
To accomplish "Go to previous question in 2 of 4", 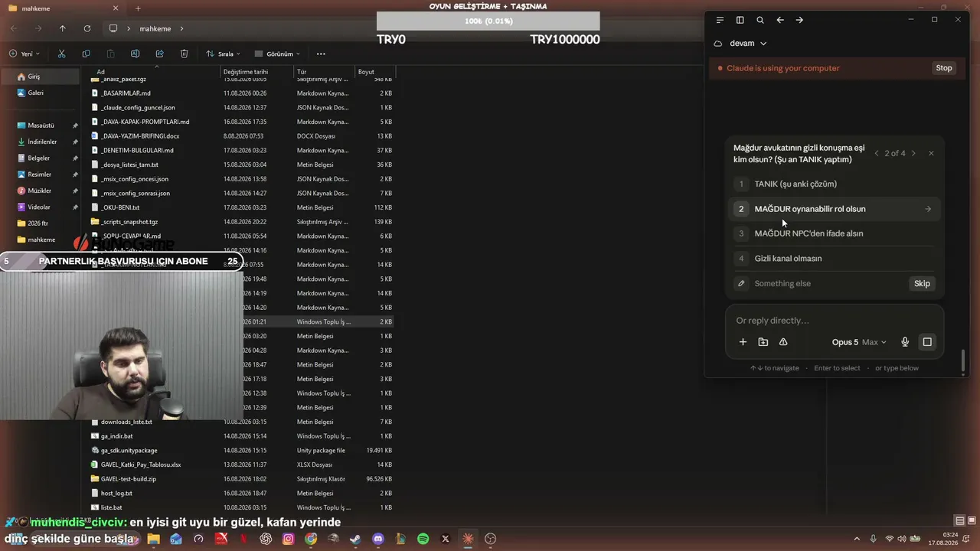I will pos(877,153).
